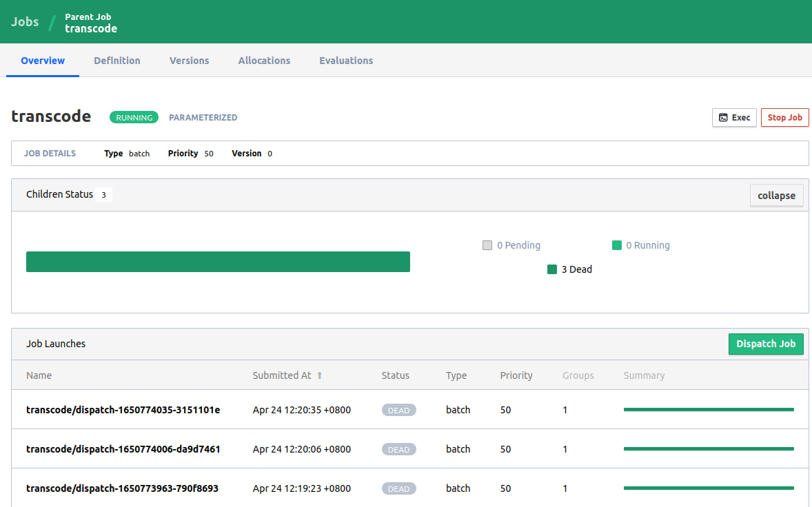
Task: Open job dispatch-1650774006-da9d7461
Action: (123, 449)
